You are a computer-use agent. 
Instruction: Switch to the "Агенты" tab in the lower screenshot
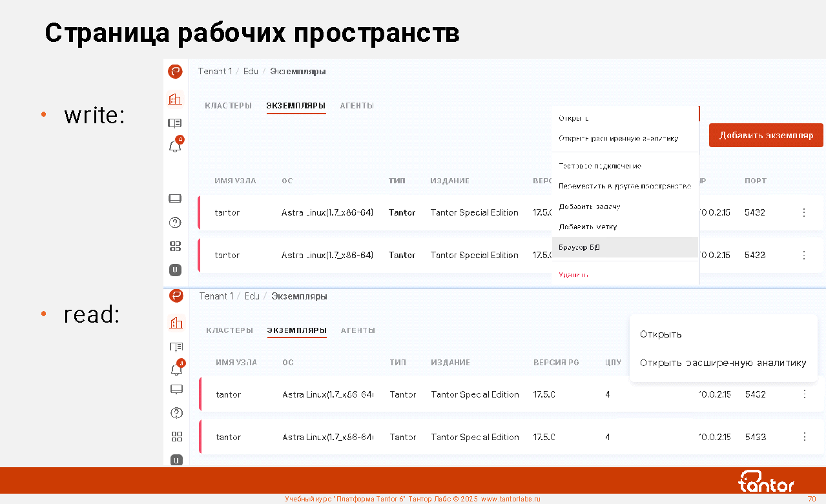coord(358,330)
